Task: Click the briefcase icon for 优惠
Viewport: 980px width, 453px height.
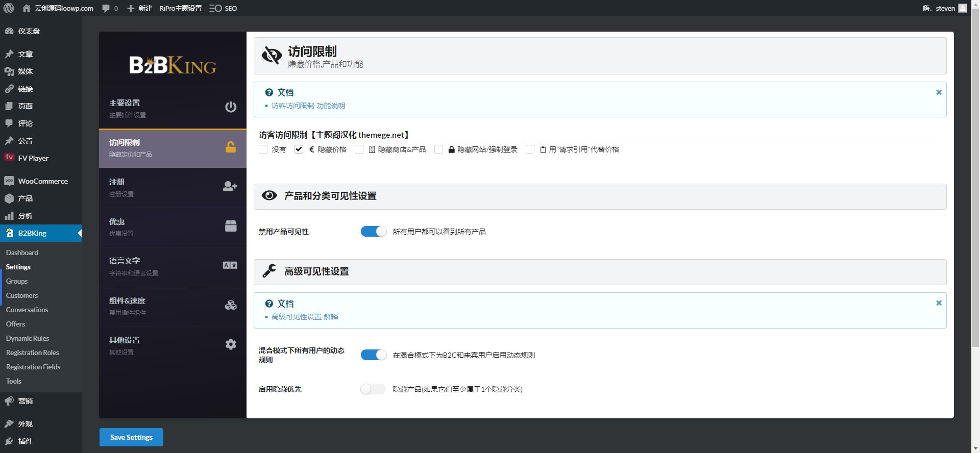Action: coord(231,226)
